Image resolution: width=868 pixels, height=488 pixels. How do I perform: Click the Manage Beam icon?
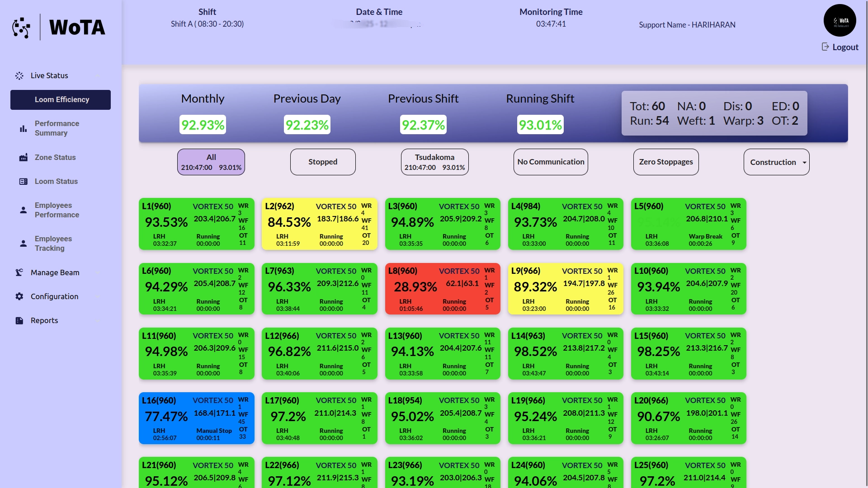(x=19, y=272)
